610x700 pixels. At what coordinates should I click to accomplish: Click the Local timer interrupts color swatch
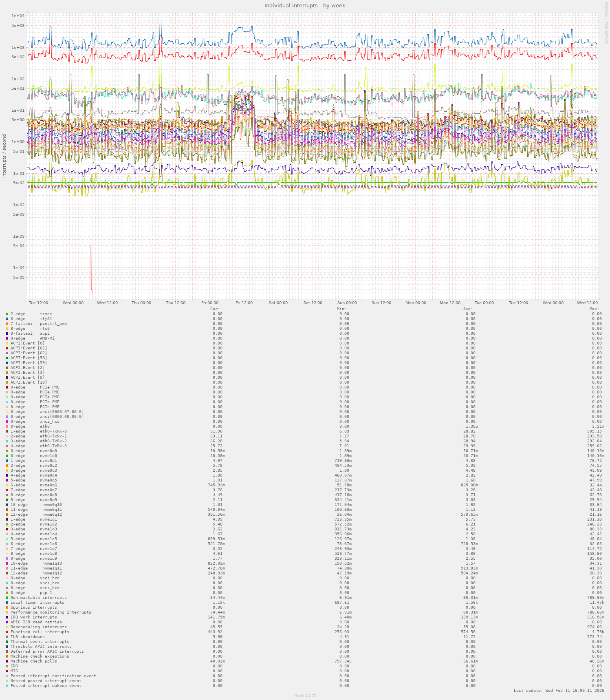point(7,603)
